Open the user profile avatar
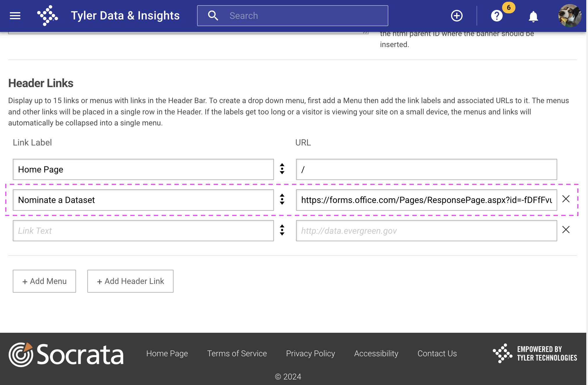Image resolution: width=588 pixels, height=385 pixels. coord(570,16)
